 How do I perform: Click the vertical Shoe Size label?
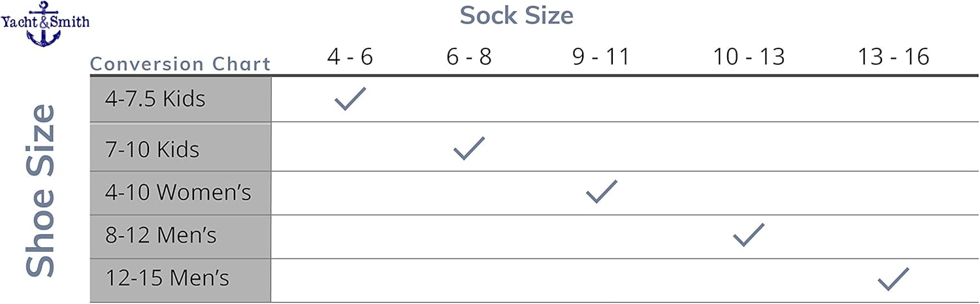41,190
